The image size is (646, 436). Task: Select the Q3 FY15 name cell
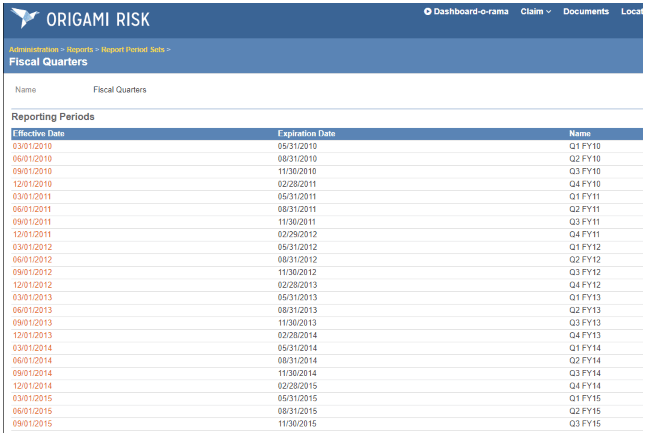pyautogui.click(x=585, y=424)
